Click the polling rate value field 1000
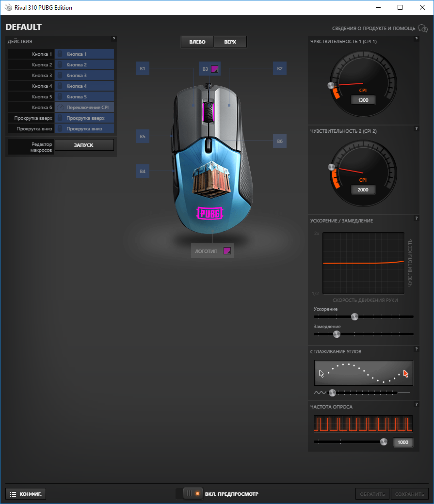The height and width of the screenshot is (504, 434). [403, 442]
